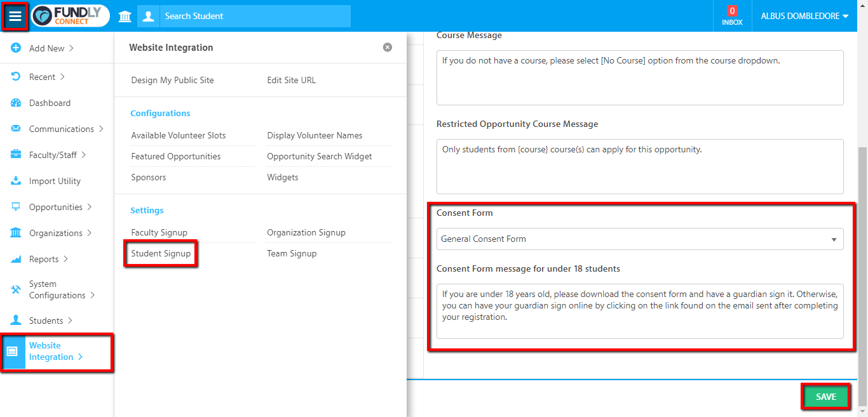Go to Dashboard
Viewport: 868px width, 417px height.
pyautogui.click(x=50, y=103)
